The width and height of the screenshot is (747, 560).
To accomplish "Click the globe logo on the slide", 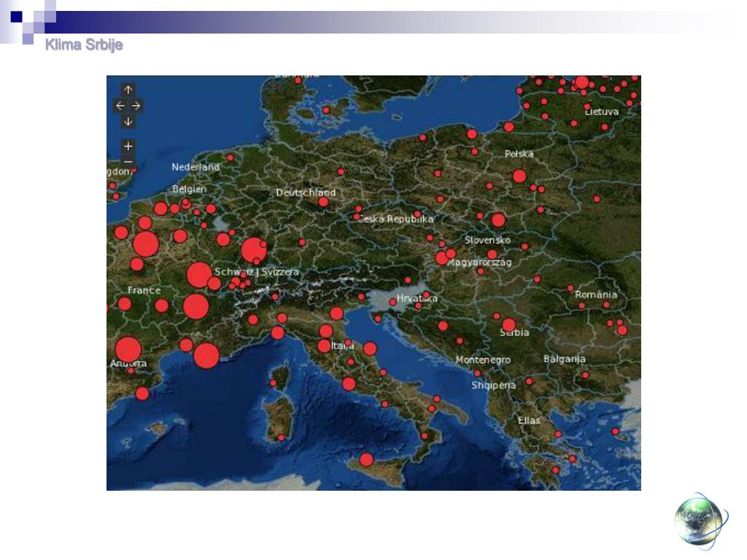I will (701, 521).
